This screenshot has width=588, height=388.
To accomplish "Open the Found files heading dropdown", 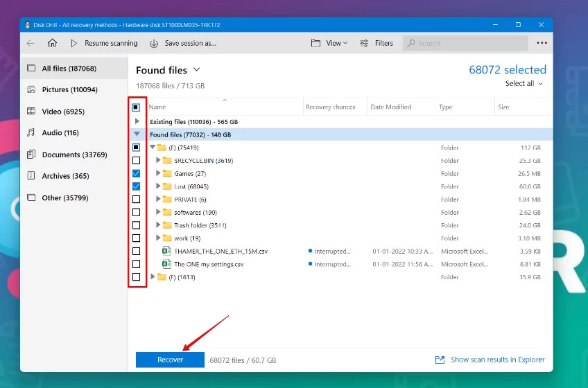I will tap(196, 70).
